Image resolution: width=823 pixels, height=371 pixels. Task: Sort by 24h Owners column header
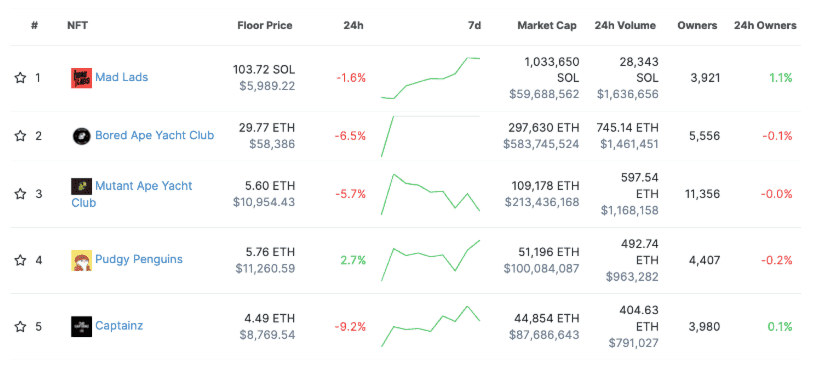click(765, 25)
